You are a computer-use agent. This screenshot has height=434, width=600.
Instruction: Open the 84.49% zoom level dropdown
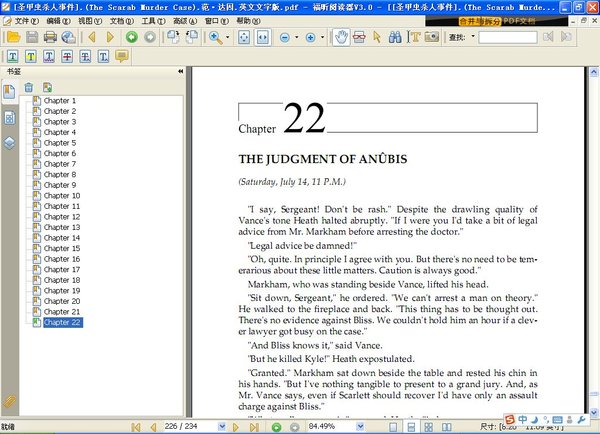pyautogui.click(x=360, y=426)
